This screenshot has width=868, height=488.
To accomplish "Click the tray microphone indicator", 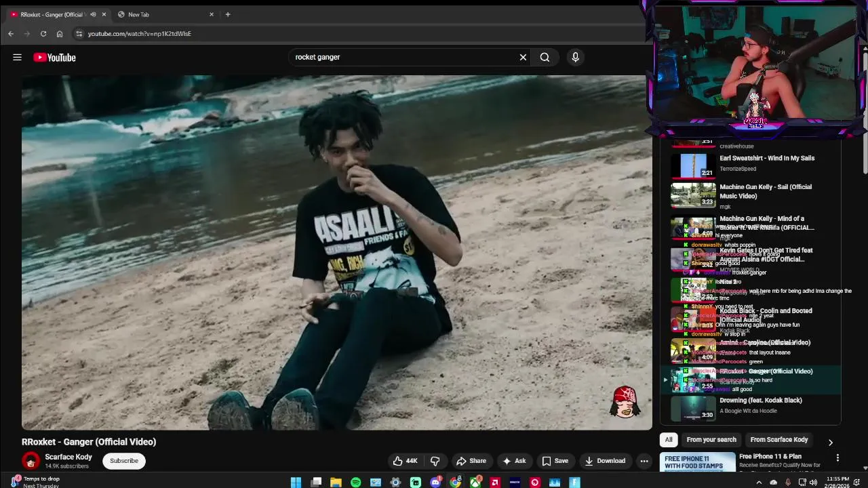I will pos(787,483).
